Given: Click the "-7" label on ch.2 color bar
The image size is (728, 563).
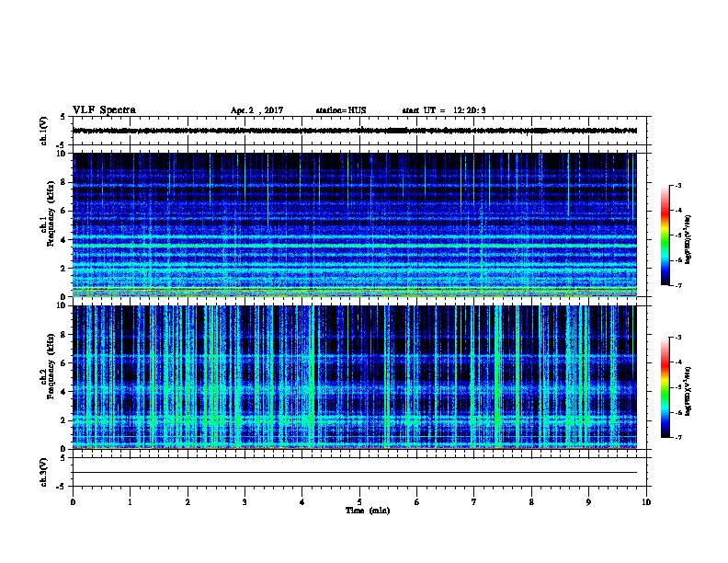Looking at the screenshot, I should pyautogui.click(x=677, y=438).
